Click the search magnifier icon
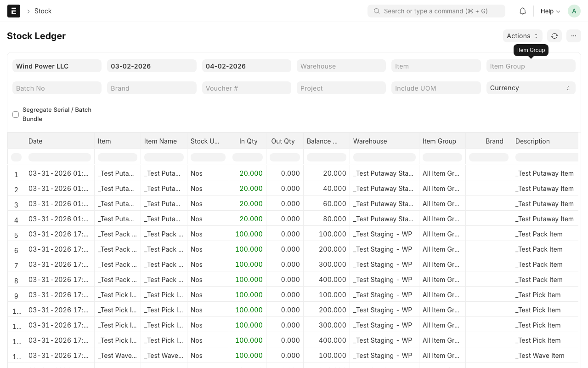The width and height of the screenshot is (588, 368). (376, 11)
